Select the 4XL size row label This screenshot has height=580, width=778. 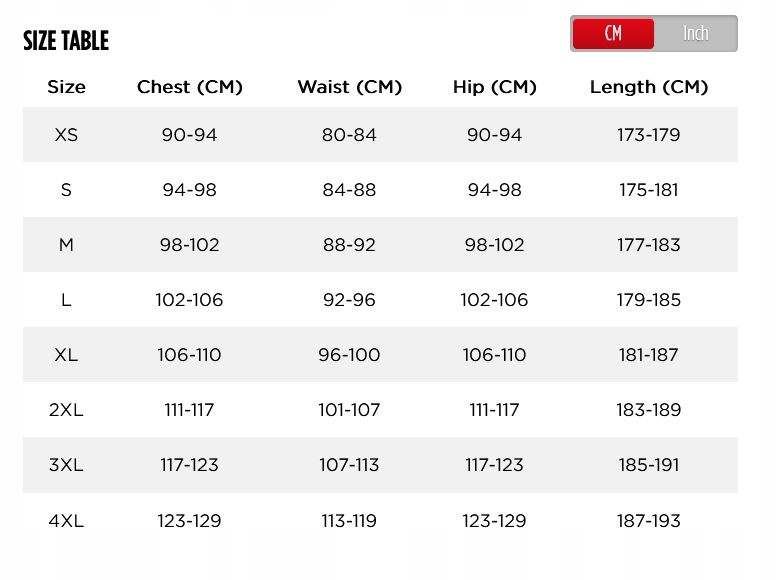click(66, 520)
